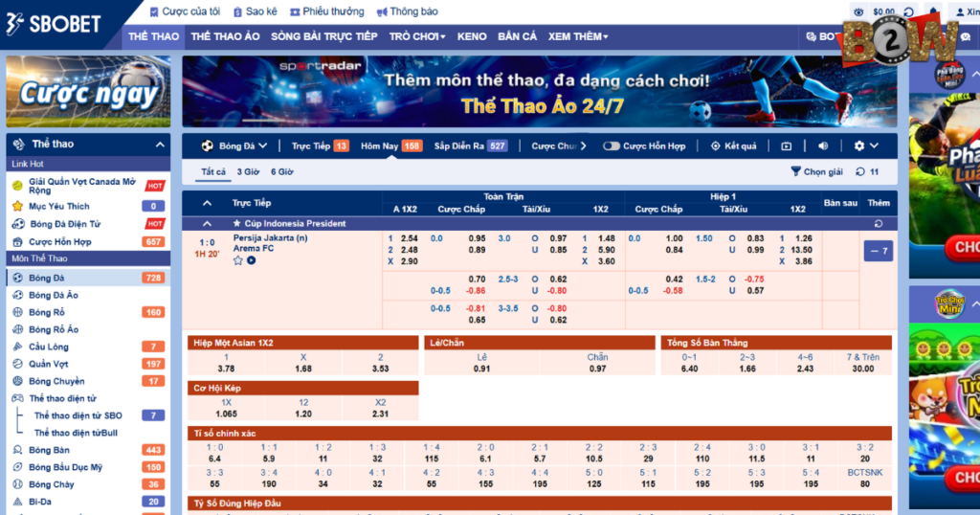Image resolution: width=980 pixels, height=515 pixels.
Task: Open settings gear dropdown
Action: [x=866, y=146]
